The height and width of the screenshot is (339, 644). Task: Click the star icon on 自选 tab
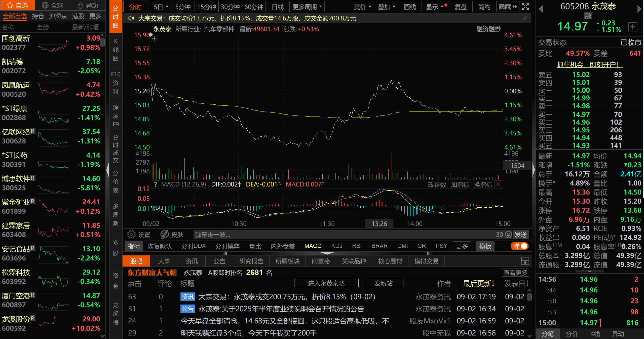[x=10, y=5]
